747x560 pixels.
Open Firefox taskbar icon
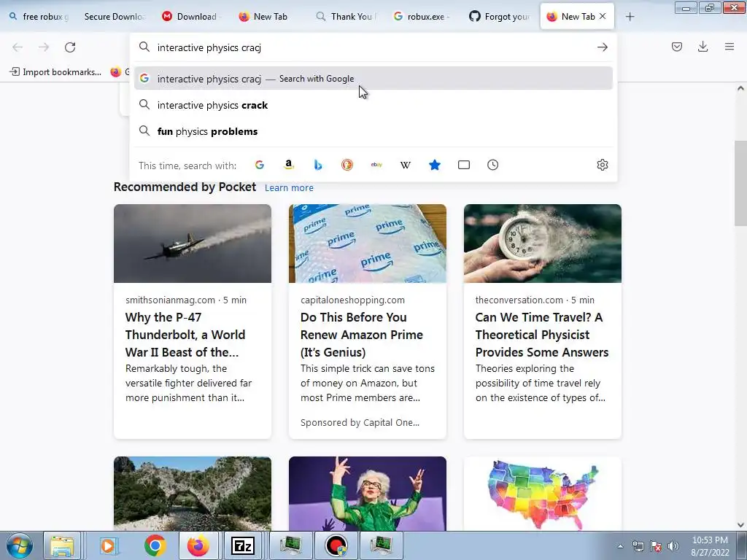point(198,545)
